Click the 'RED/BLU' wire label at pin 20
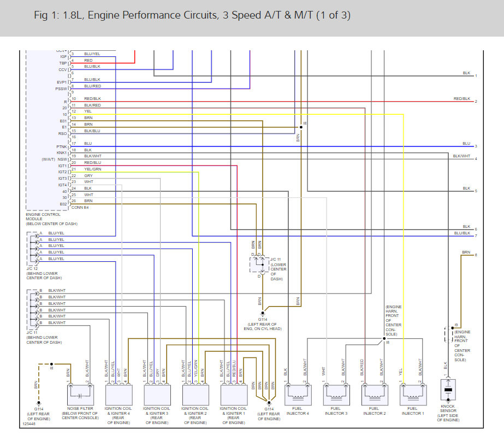This screenshot has width=504, height=441. coord(93,163)
